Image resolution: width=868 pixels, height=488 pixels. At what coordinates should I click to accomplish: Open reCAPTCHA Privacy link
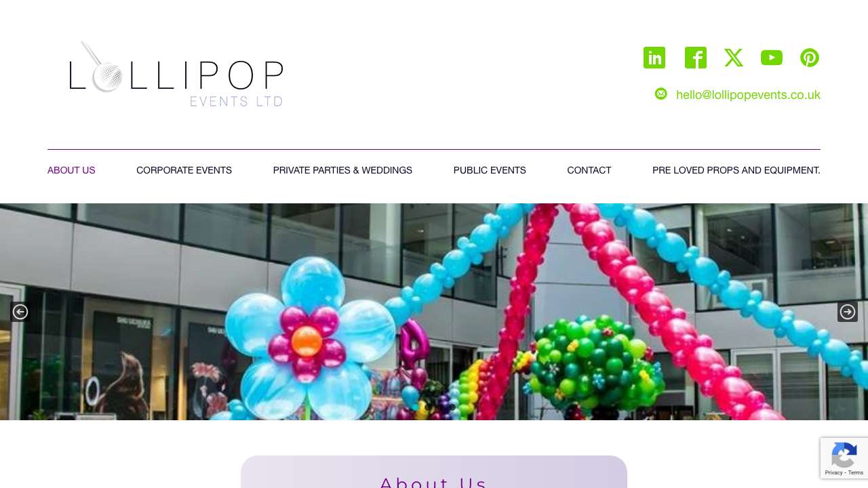pyautogui.click(x=833, y=472)
